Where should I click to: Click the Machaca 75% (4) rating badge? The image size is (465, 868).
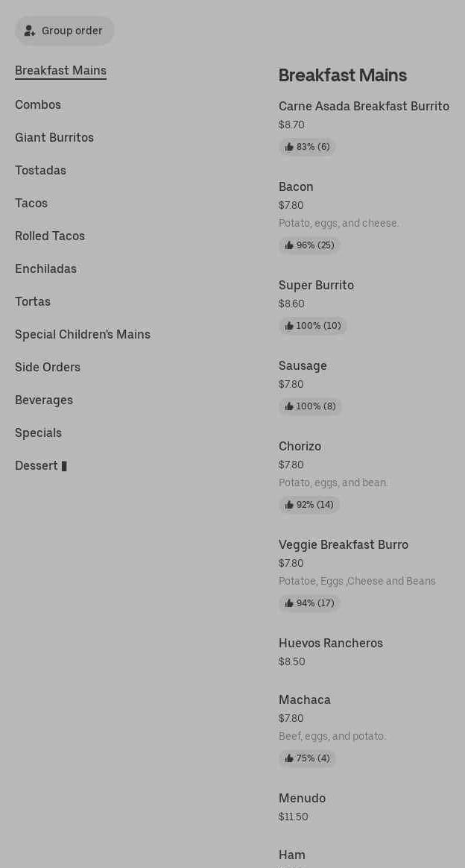[x=307, y=758]
